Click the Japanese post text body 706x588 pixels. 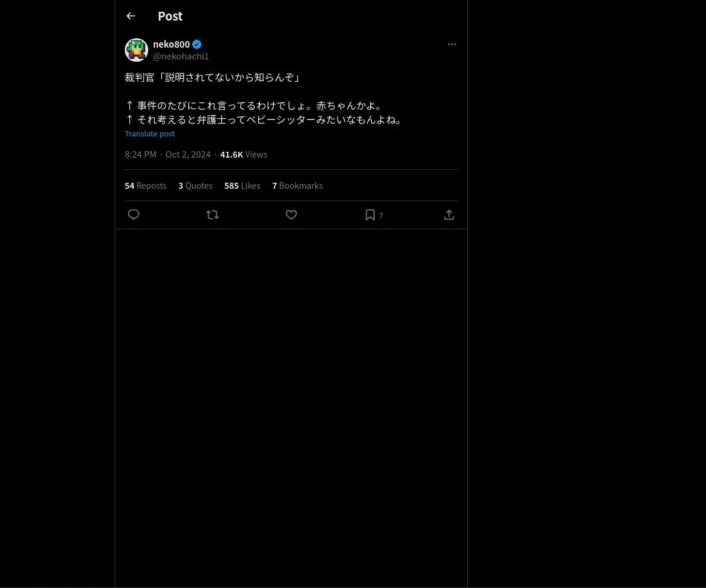click(x=264, y=98)
